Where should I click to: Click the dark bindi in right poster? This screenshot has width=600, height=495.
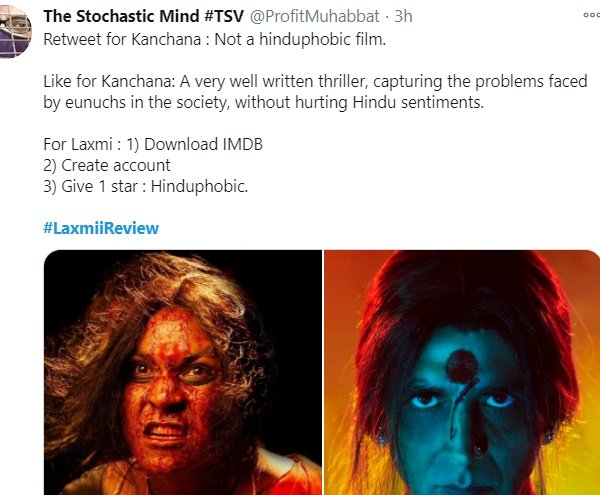click(462, 367)
